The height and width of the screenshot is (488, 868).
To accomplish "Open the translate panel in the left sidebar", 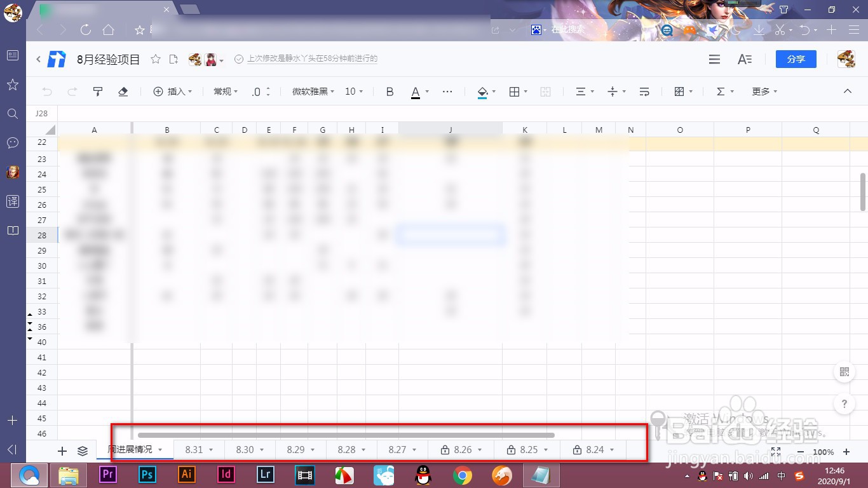I will coord(12,201).
